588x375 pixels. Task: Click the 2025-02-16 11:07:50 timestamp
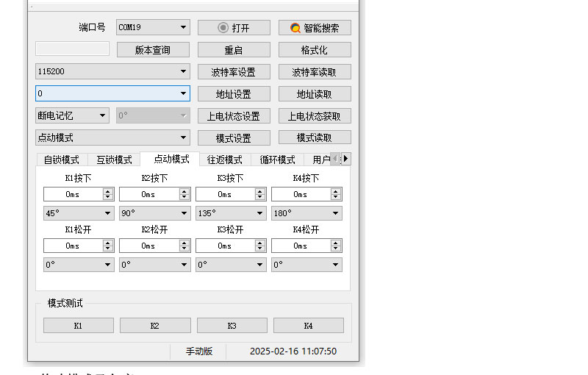[293, 351]
